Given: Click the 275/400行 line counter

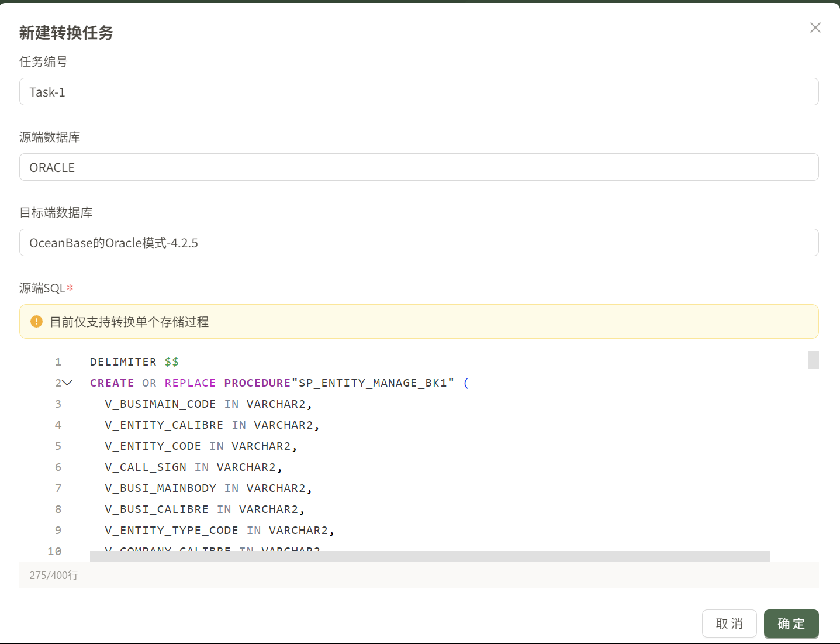Looking at the screenshot, I should 53,575.
